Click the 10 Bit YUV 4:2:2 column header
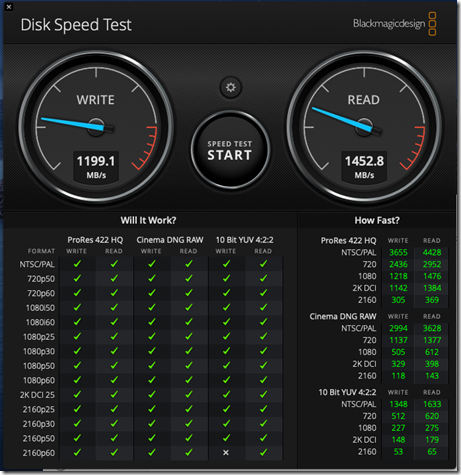461x475 pixels. (244, 240)
